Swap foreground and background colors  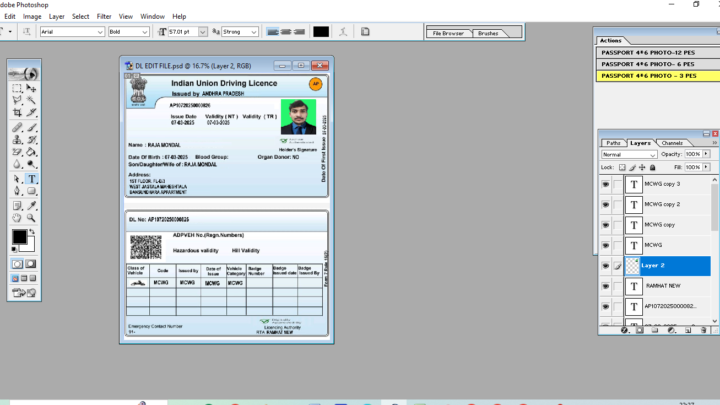click(32, 232)
